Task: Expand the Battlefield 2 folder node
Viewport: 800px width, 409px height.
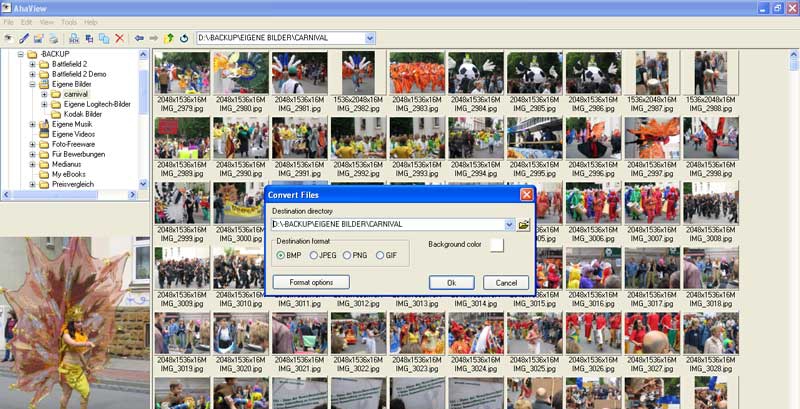Action: point(32,64)
